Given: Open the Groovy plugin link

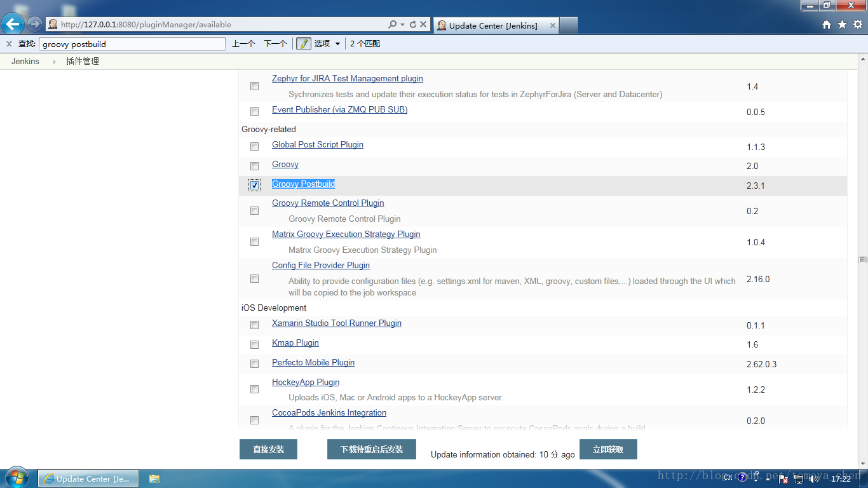Looking at the screenshot, I should (x=285, y=164).
